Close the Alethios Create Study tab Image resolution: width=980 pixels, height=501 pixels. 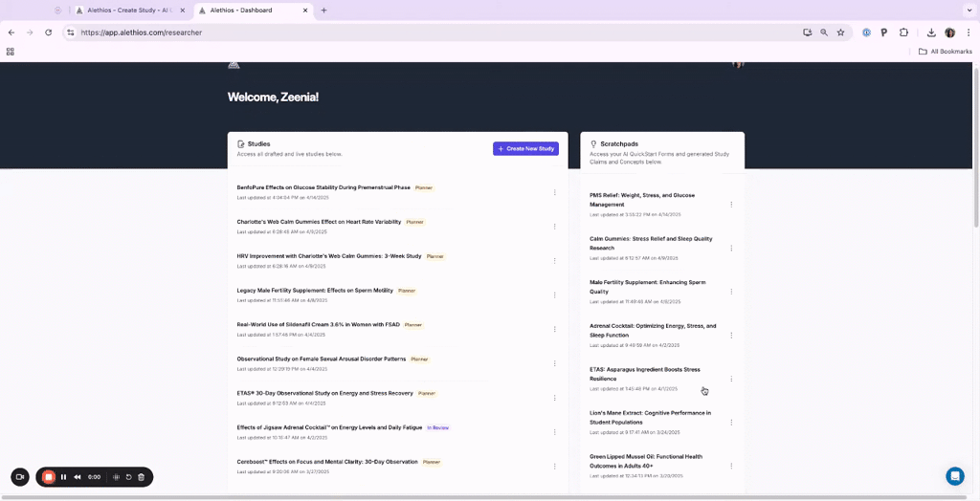coord(183,10)
